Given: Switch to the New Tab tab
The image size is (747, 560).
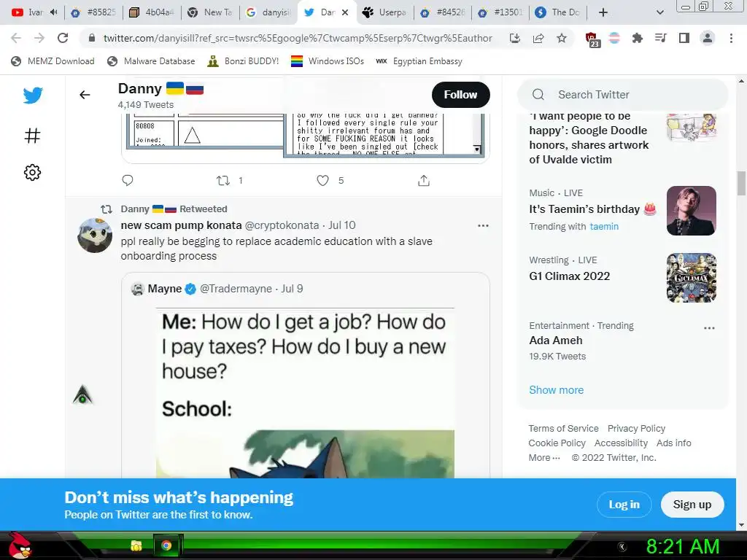Looking at the screenshot, I should tap(211, 12).
